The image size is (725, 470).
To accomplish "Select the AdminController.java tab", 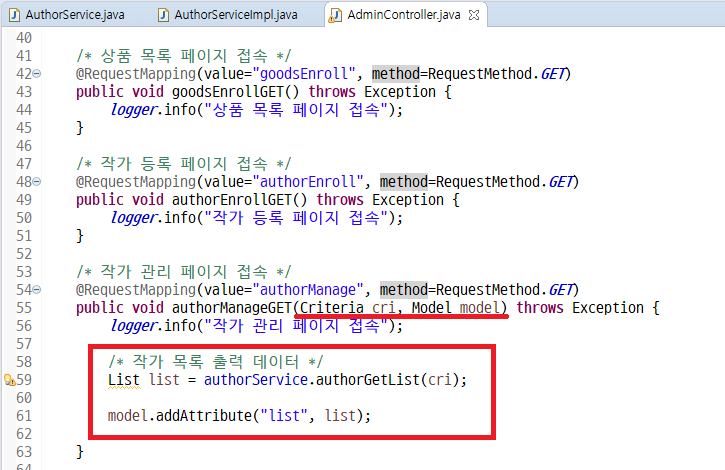I will pyautogui.click(x=403, y=15).
